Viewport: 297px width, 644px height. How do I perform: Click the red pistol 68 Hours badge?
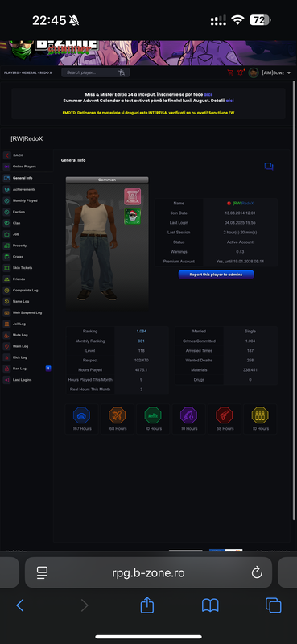coord(225,419)
